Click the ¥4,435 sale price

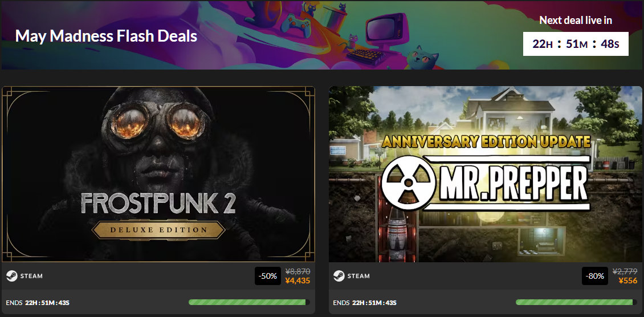coord(297,281)
